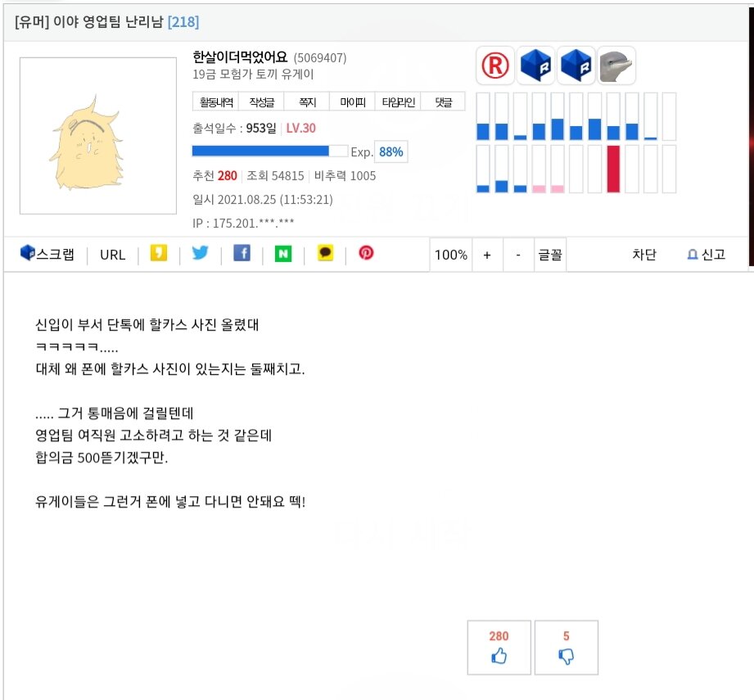Viewport: 754px width, 700px height.
Task: Pin the post with Pinterest icon
Action: [366, 254]
